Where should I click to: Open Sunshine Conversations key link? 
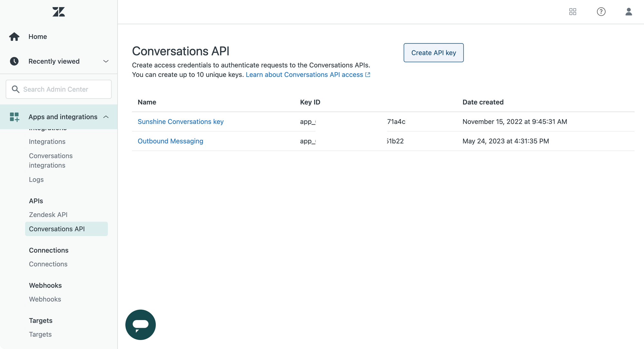[x=180, y=122]
